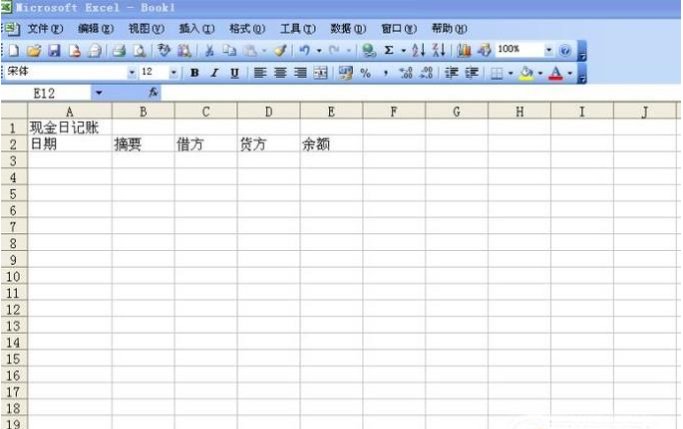Click the AutoSum sigma icon
683x429 pixels.
pos(389,51)
